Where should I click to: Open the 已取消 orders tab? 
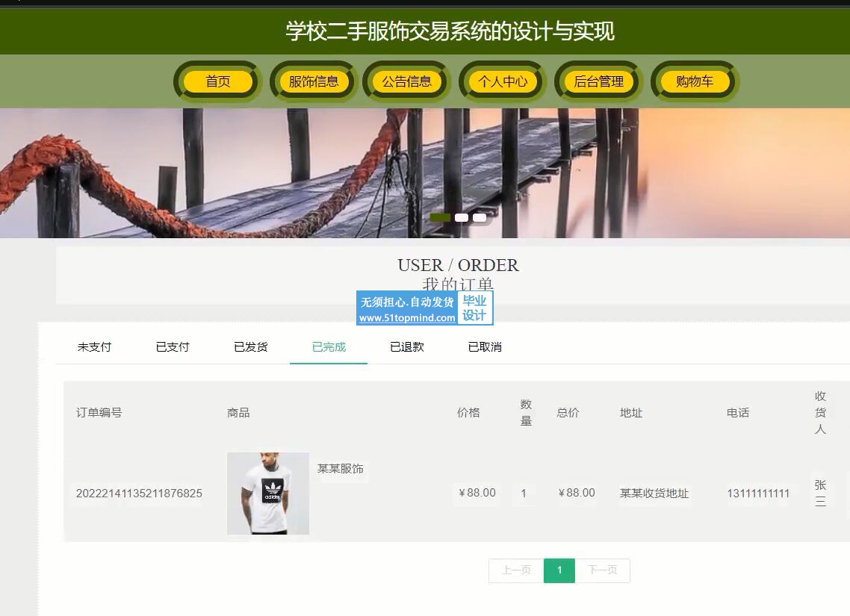click(485, 347)
